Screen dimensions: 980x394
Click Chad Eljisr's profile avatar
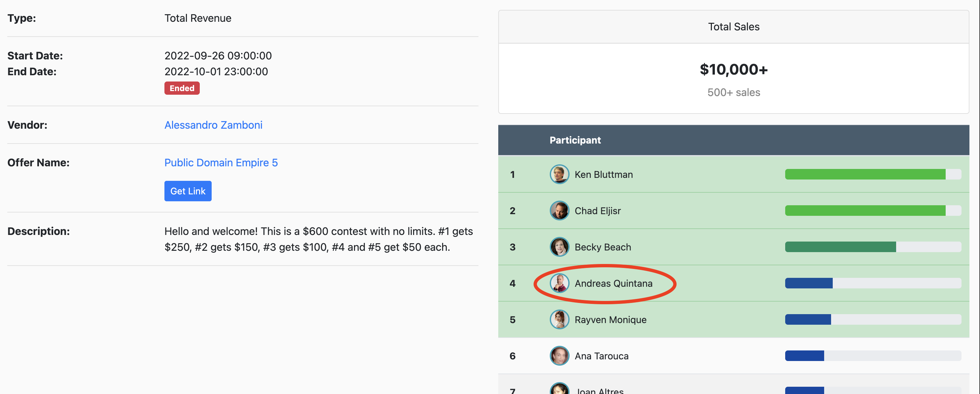(559, 211)
